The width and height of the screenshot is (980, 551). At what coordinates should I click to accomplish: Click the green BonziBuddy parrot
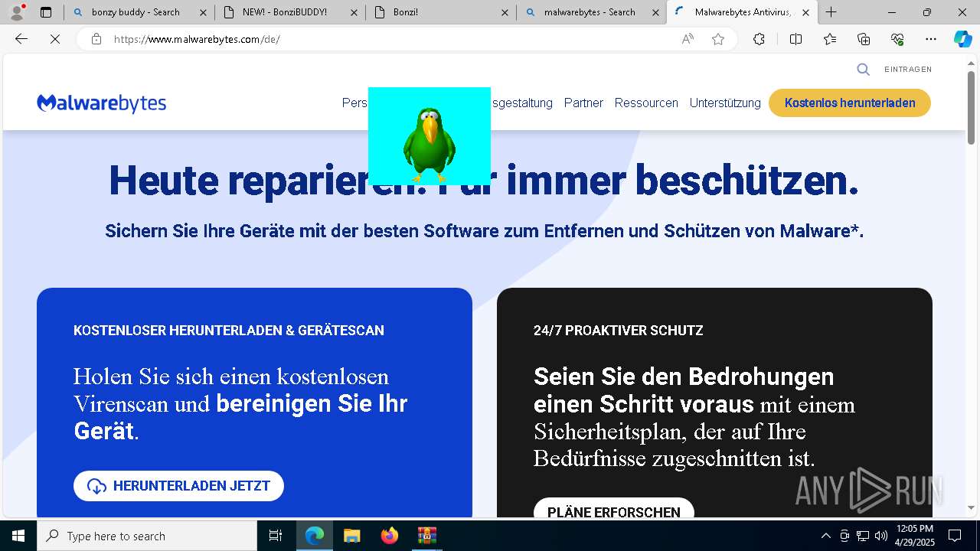click(x=429, y=145)
